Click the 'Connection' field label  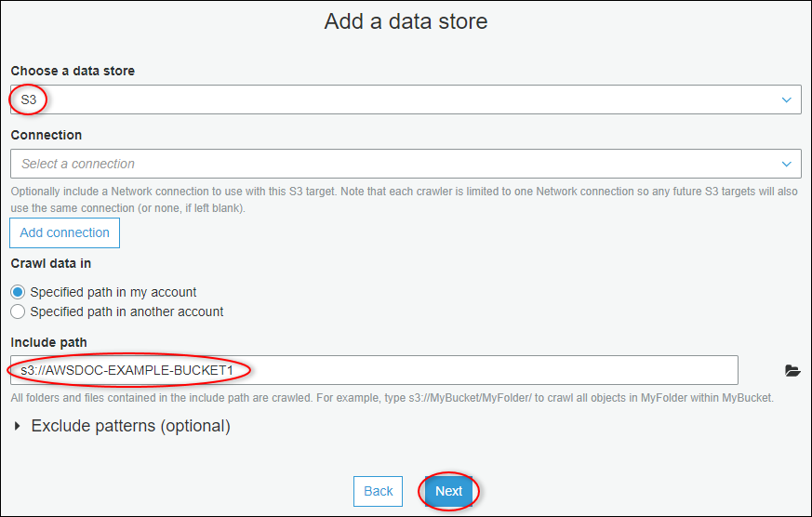(x=47, y=135)
